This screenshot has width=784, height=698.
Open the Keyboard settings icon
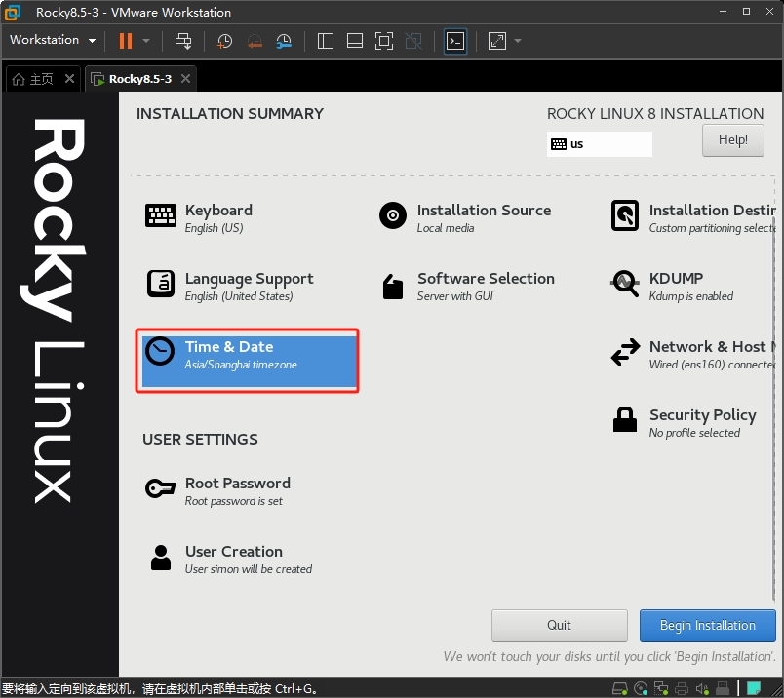(x=161, y=215)
